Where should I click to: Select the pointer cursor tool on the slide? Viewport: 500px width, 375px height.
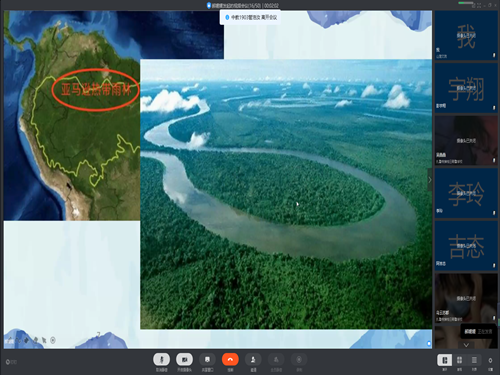click(44, 340)
